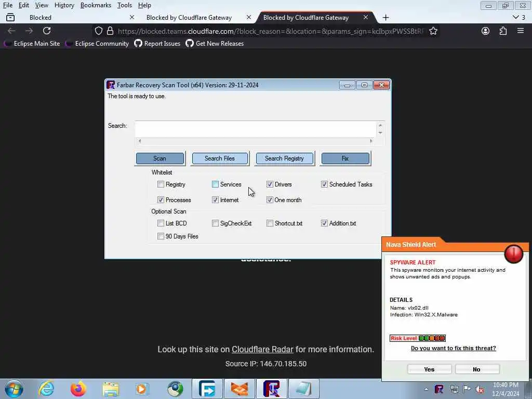532x399 pixels.
Task: Click the taskbar clock showing 10:40 PM
Action: click(506, 389)
